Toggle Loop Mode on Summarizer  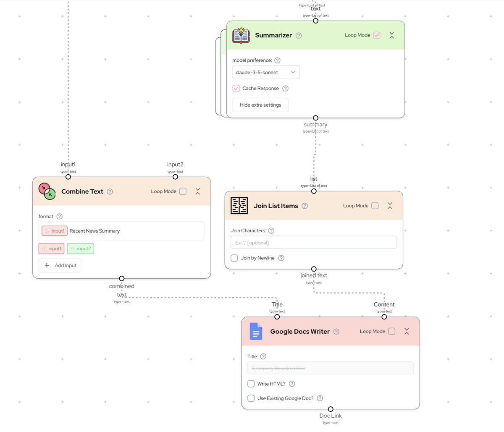click(x=377, y=35)
